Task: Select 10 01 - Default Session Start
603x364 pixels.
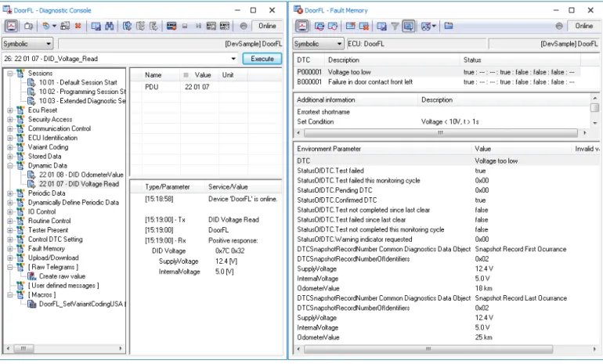Action: pyautogui.click(x=78, y=82)
